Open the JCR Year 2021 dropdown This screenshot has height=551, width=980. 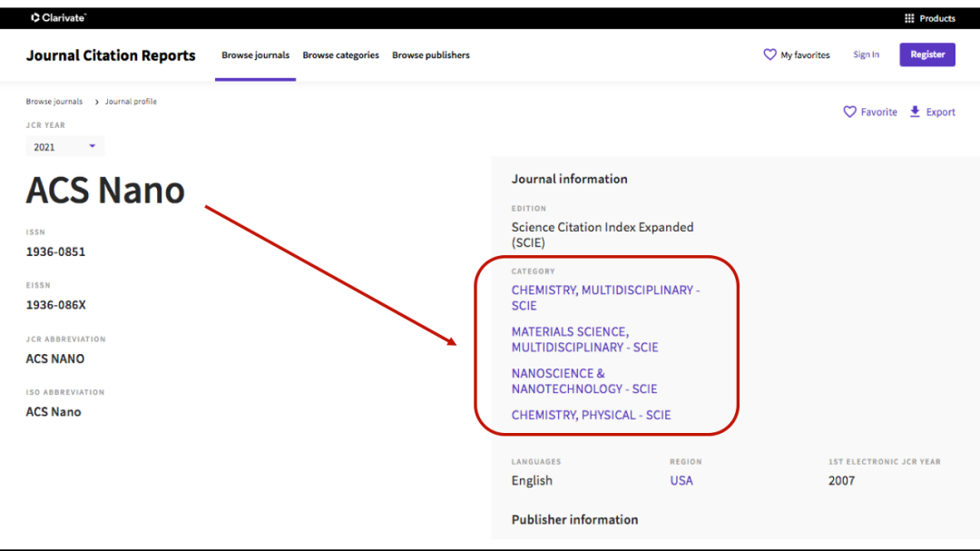coord(64,146)
